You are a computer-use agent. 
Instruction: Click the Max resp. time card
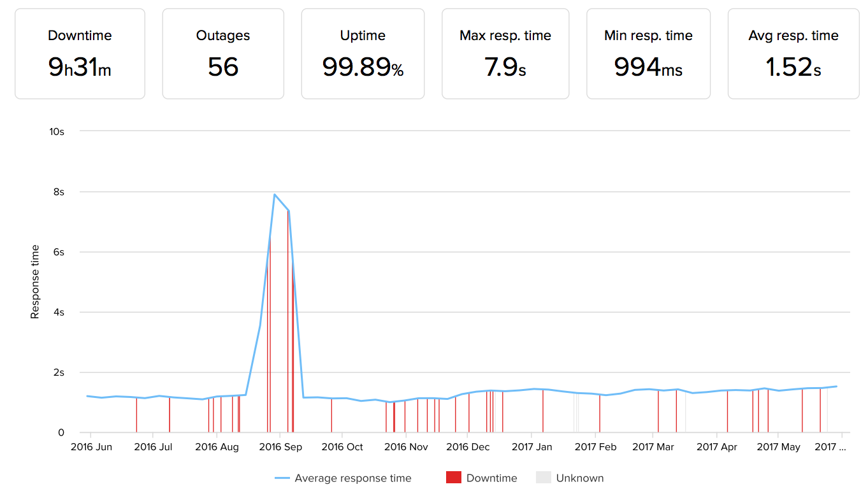pyautogui.click(x=505, y=53)
